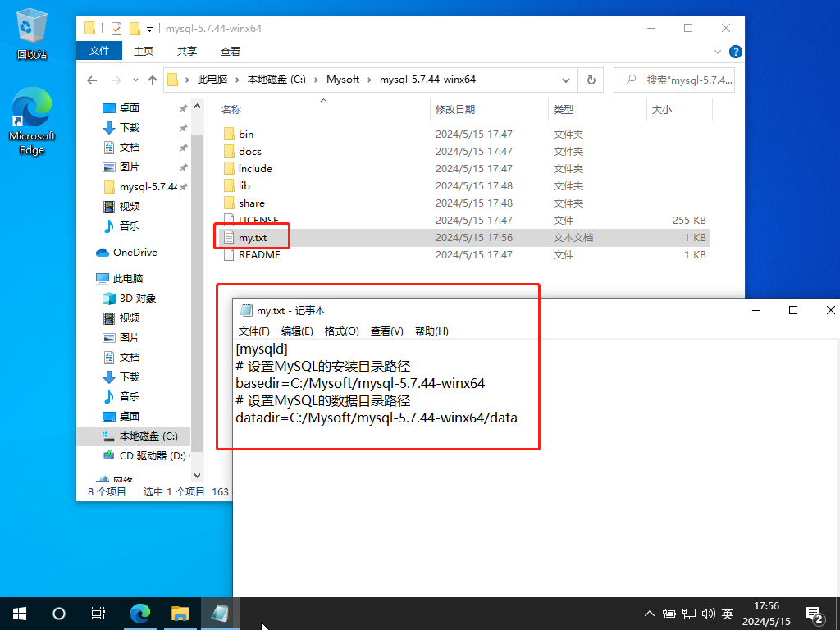
Task: Click the Properties quick access icon
Action: point(116,29)
